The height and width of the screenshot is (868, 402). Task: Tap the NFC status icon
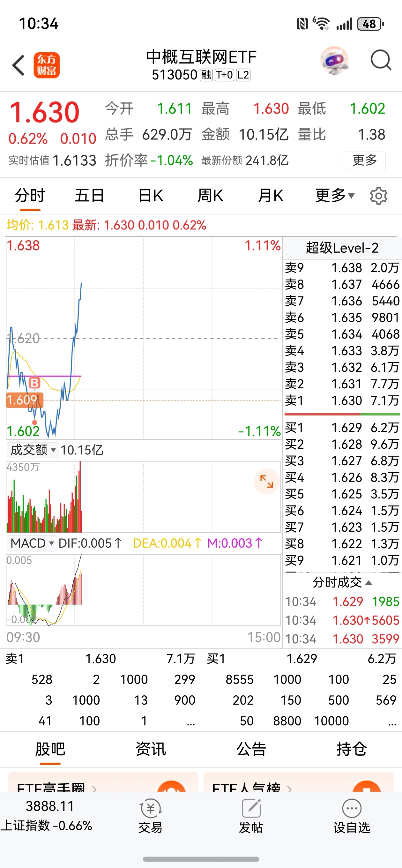pyautogui.click(x=302, y=24)
